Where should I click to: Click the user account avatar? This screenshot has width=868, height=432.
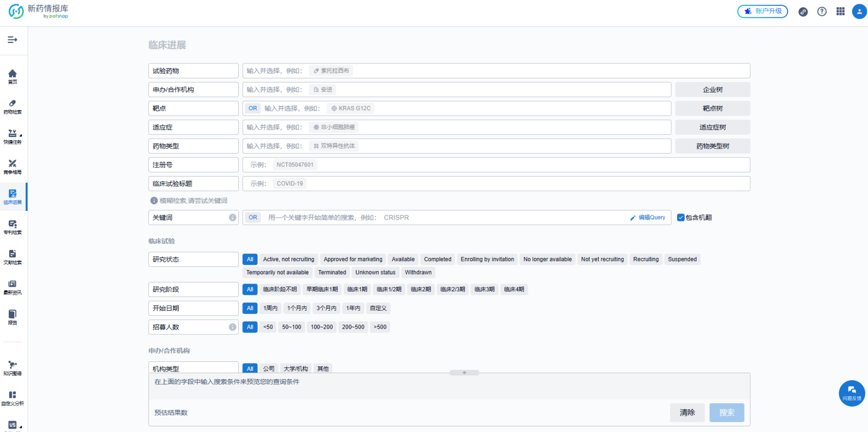point(859,11)
